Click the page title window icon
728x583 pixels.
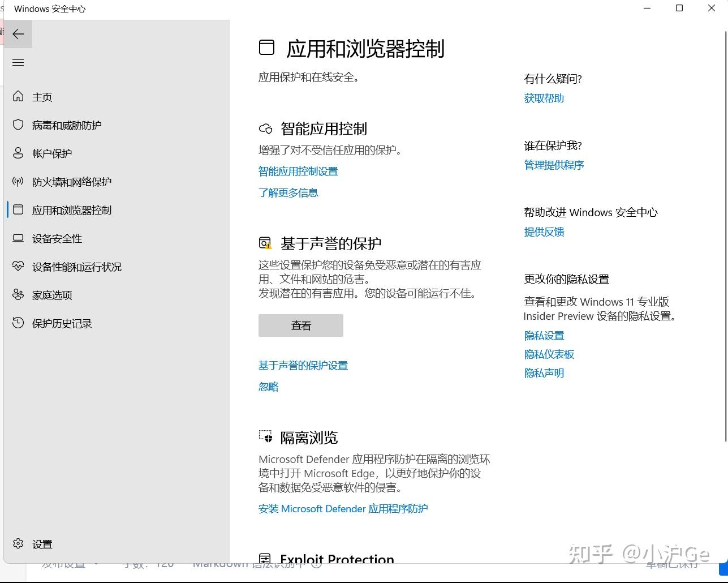click(x=266, y=48)
